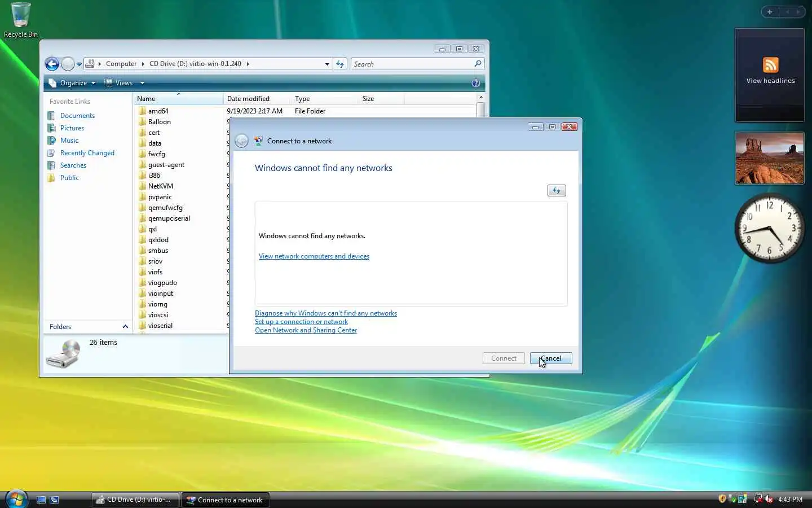
Task: Switch to CD Drive taskbar button
Action: coord(135,500)
